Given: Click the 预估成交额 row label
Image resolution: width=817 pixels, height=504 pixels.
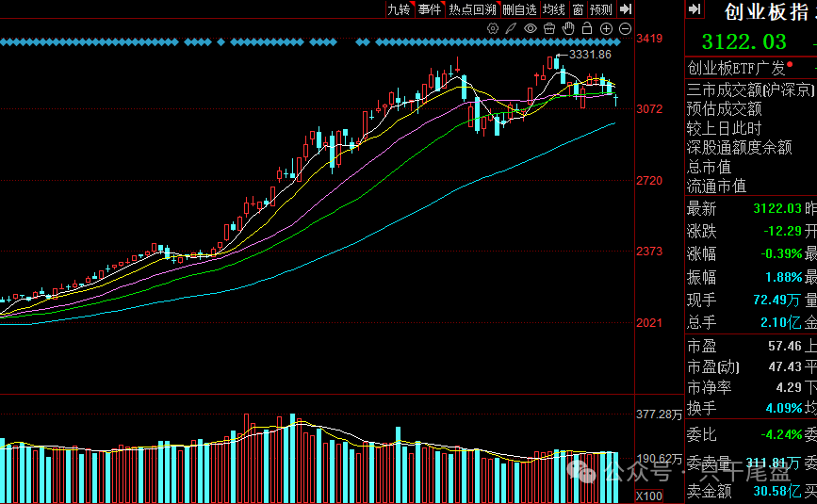Looking at the screenshot, I should 725,109.
